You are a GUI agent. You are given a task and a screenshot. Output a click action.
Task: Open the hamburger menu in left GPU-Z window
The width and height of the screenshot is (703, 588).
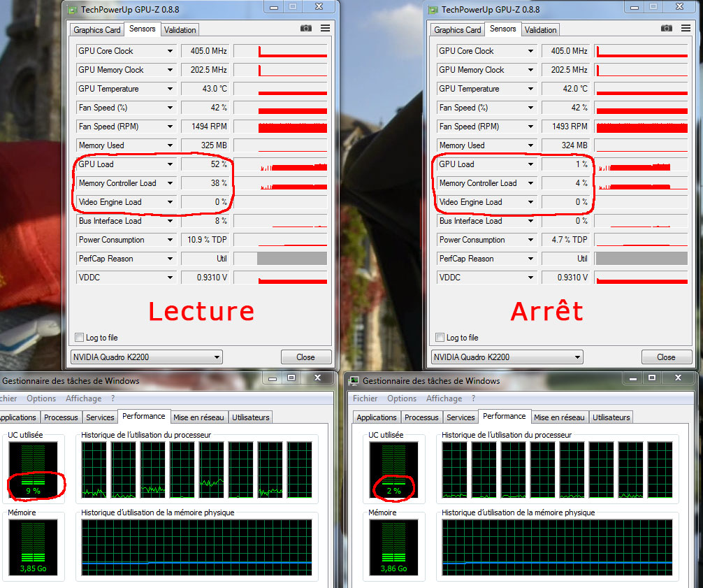click(326, 29)
